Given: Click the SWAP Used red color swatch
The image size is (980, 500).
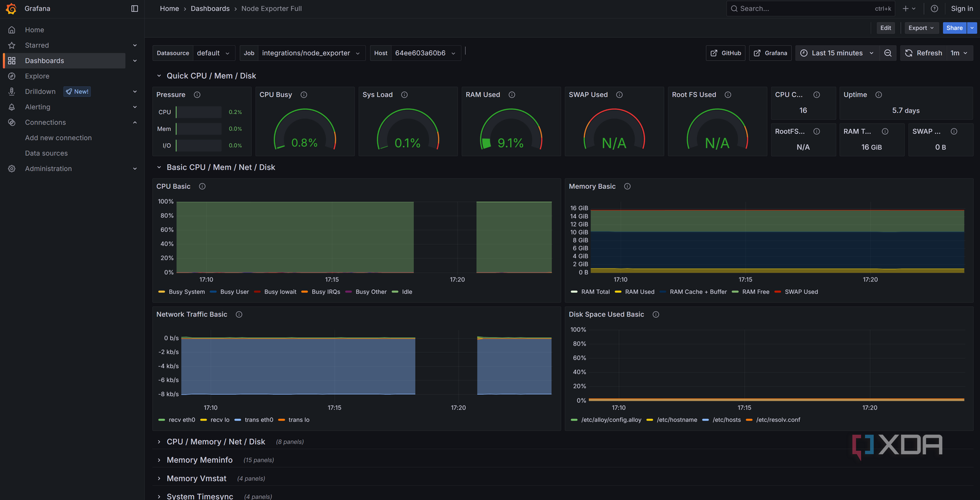Looking at the screenshot, I should click(x=777, y=292).
